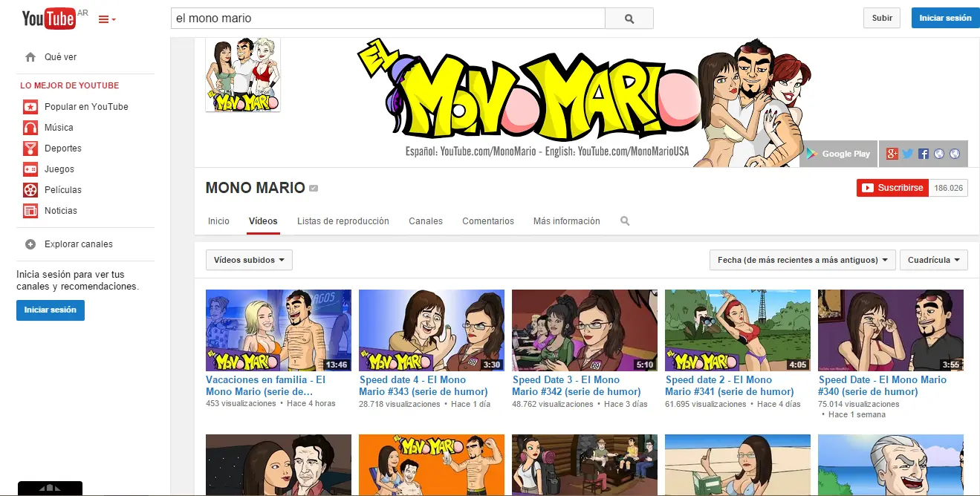Click the 13:46 duration badge
This screenshot has height=496, width=980.
pos(337,365)
